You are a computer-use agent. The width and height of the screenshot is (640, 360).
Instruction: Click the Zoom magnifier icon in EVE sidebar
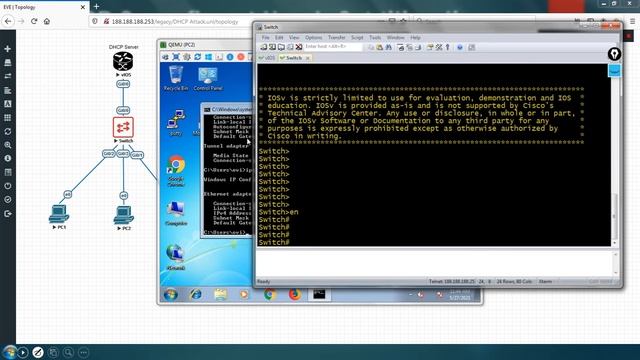(7, 145)
